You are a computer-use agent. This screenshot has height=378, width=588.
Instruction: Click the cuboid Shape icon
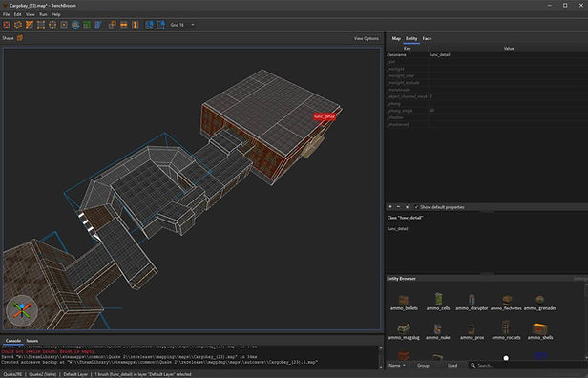click(x=20, y=38)
